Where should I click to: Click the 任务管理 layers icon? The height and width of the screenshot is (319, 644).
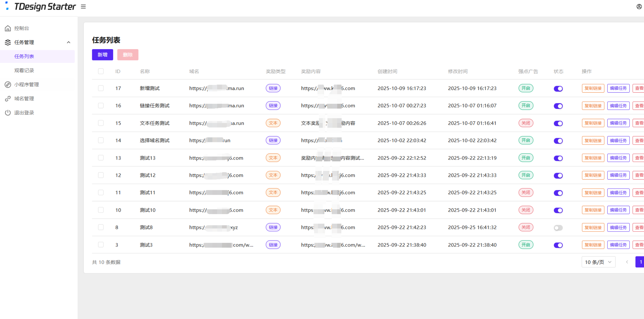(8, 42)
